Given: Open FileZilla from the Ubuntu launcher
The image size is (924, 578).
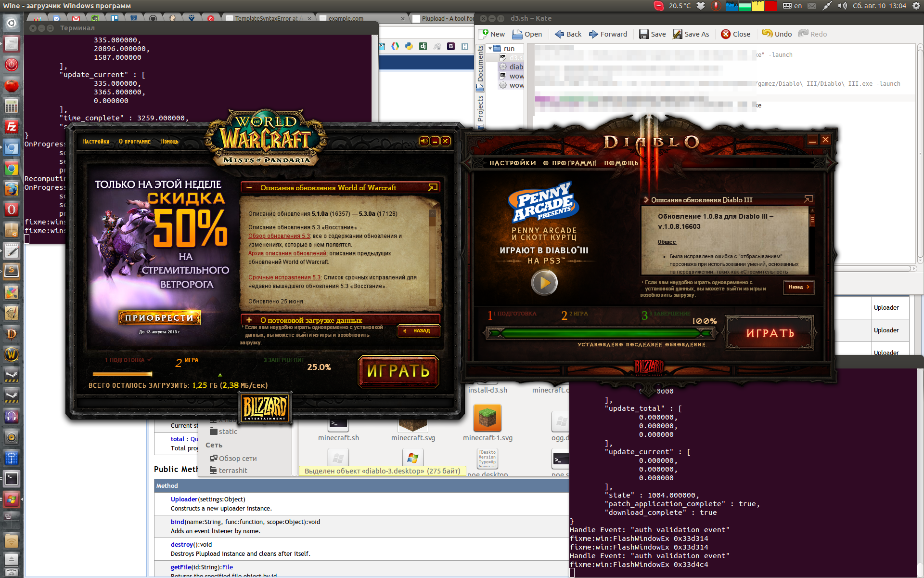Looking at the screenshot, I should pos(11,127).
